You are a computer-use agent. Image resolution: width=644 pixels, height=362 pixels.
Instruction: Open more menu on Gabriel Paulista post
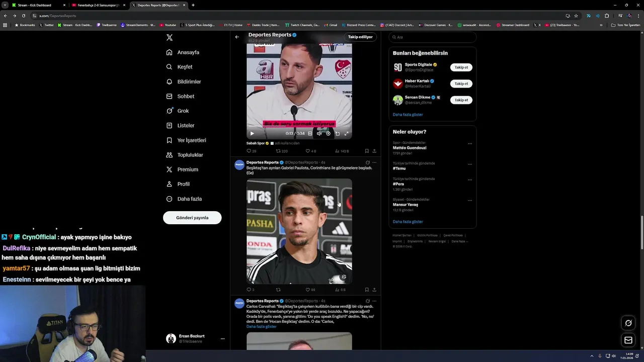(x=374, y=162)
